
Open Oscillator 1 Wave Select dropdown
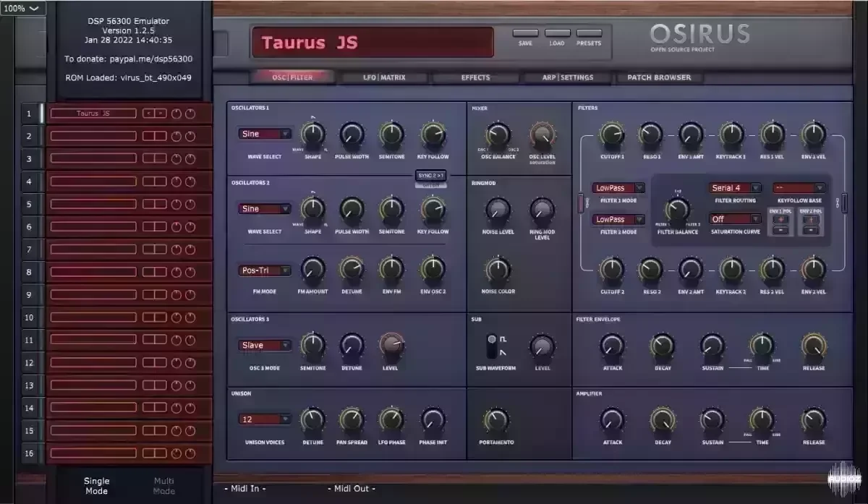(x=265, y=134)
